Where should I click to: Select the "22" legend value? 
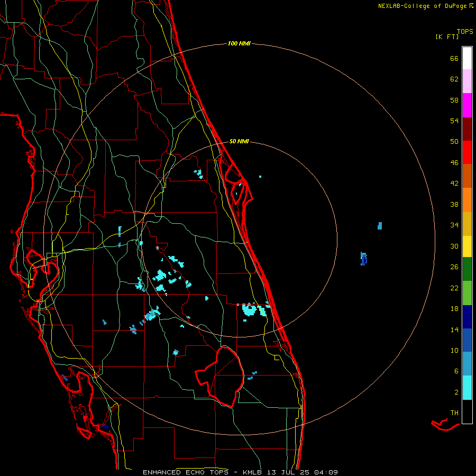tap(454, 288)
